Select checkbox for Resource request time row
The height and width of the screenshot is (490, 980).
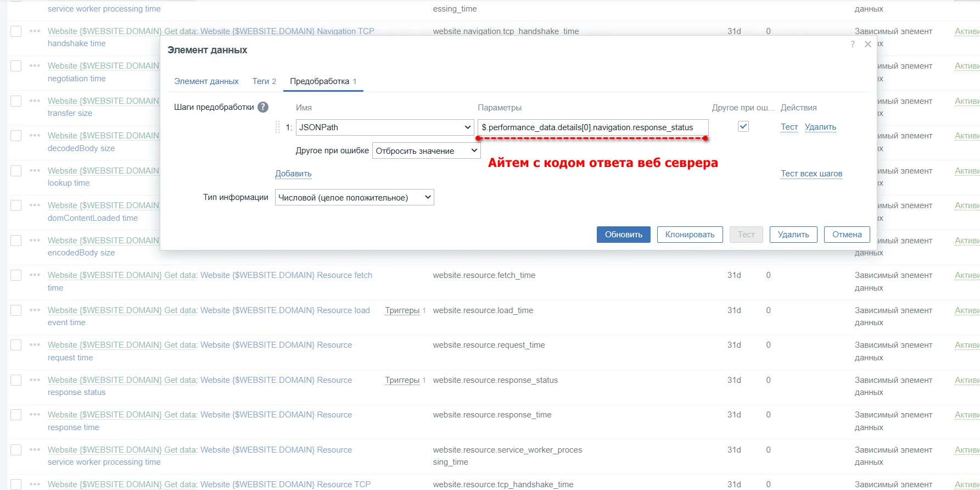pyautogui.click(x=16, y=345)
